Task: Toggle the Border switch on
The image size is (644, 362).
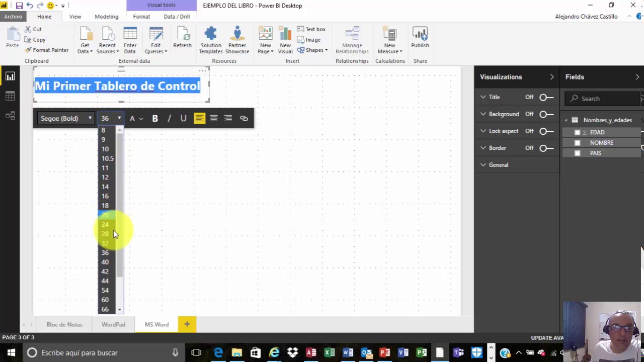Action: click(x=546, y=148)
